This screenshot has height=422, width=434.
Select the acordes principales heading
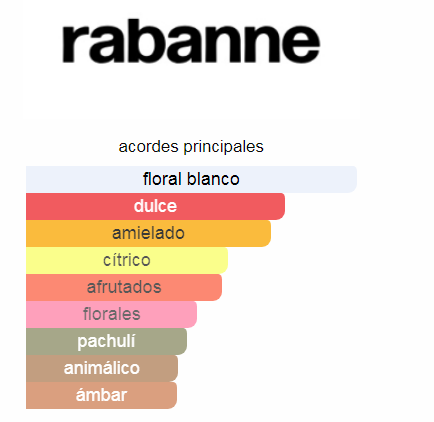(191, 147)
